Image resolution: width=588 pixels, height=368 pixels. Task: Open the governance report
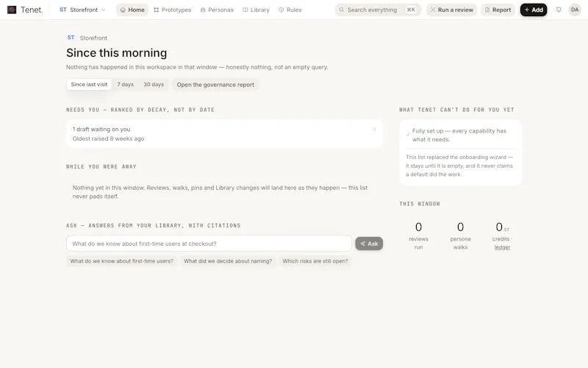tap(215, 85)
